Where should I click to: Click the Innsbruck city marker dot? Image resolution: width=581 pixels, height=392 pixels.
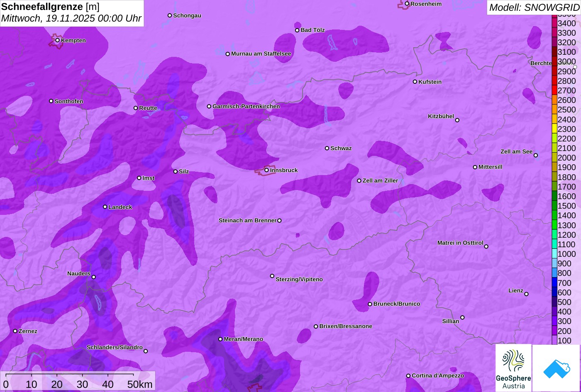[x=266, y=170]
